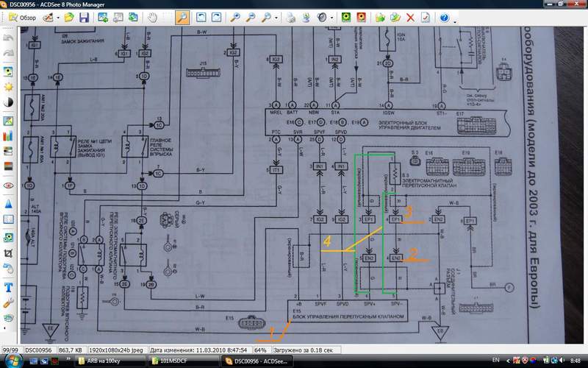588x368 pixels.
Task: Click the undo arrow in sidebar
Action: coord(8,38)
